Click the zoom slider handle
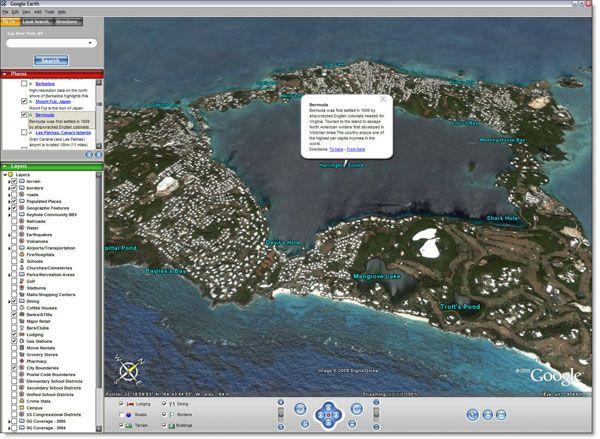The image size is (600, 439). (281, 413)
